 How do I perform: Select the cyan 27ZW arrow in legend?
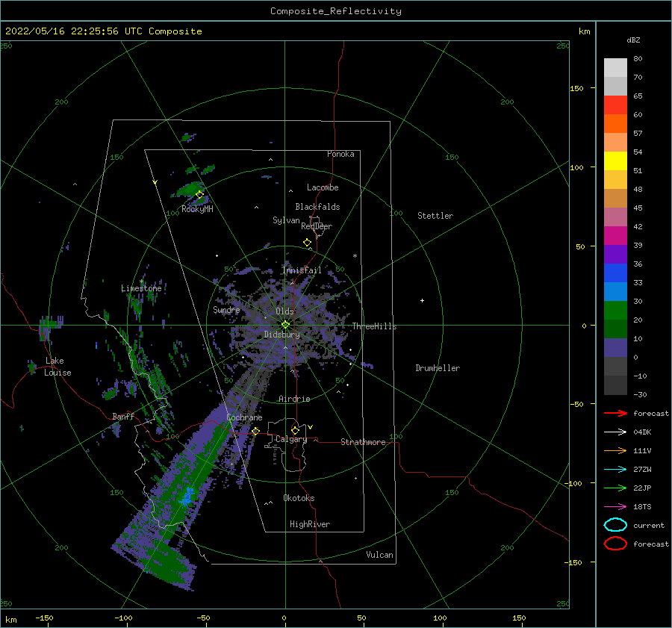615,470
